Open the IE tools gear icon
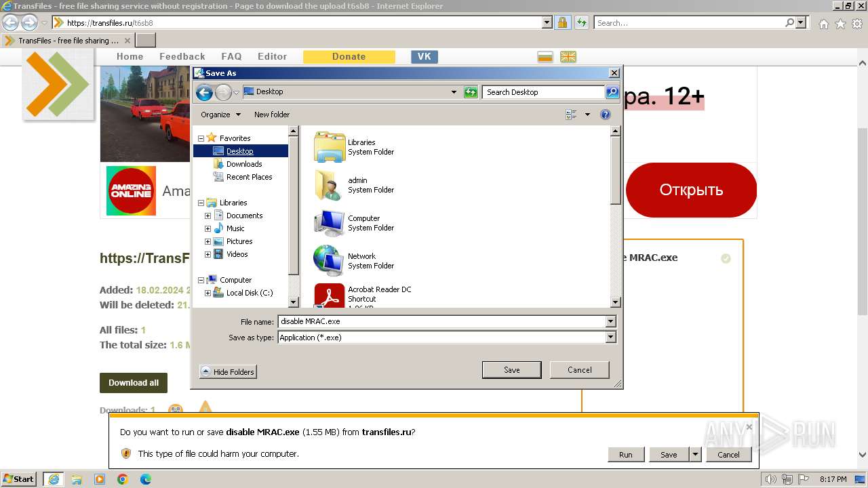Screen dimensions: 868x488 click(x=856, y=24)
